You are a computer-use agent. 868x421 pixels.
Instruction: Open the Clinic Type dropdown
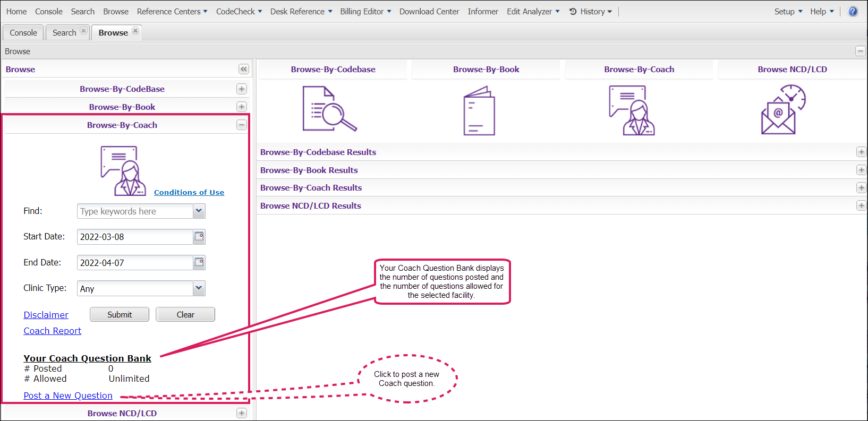(199, 288)
